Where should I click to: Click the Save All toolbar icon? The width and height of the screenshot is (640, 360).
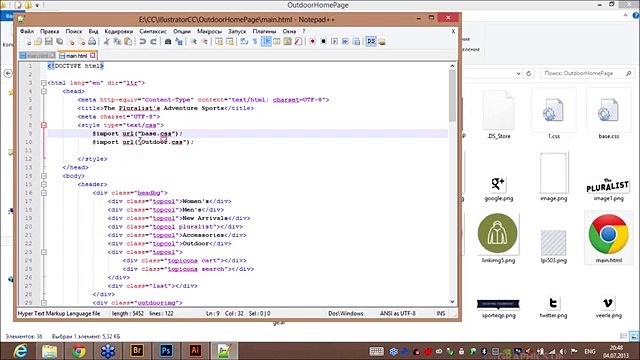[60, 42]
